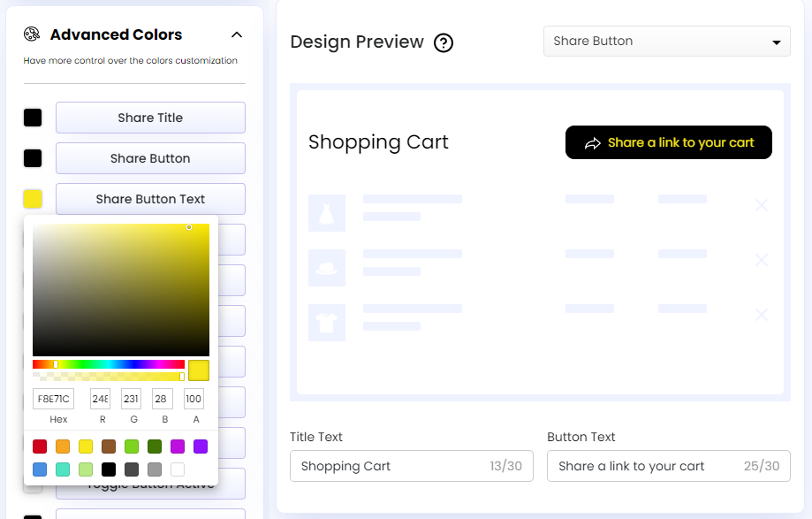Click the rainbow hue slider bar
This screenshot has height=519, width=812.
click(x=108, y=364)
